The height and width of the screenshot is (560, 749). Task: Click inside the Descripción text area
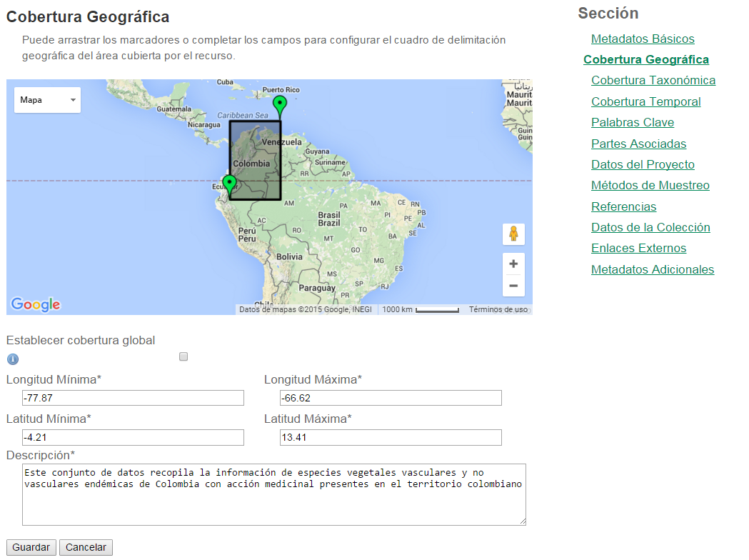click(x=273, y=493)
